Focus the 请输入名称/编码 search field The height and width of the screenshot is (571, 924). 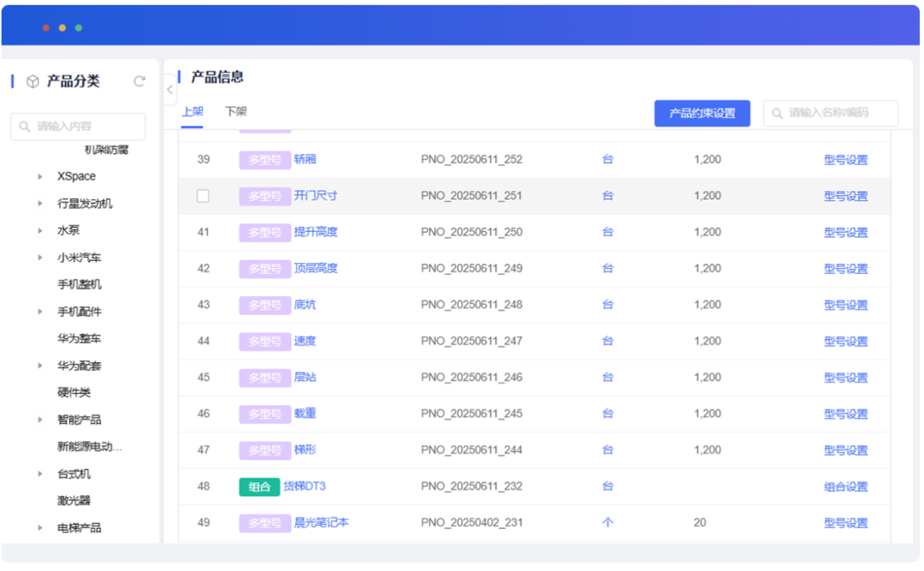pos(830,113)
